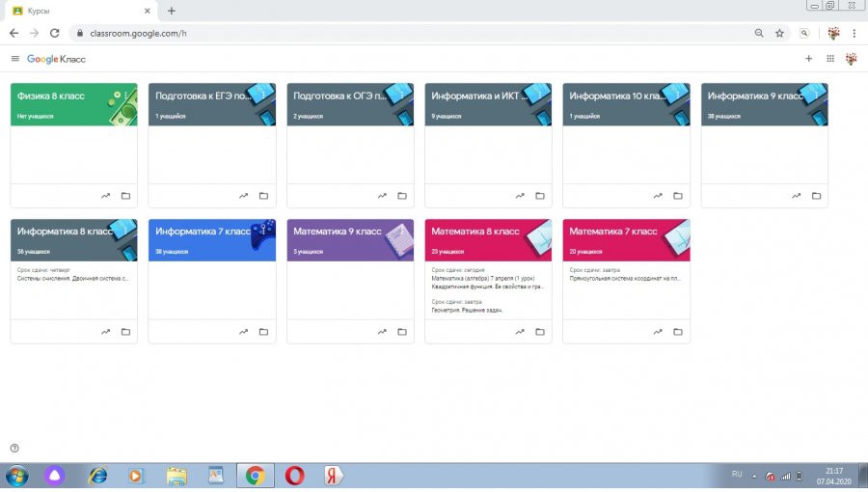The height and width of the screenshot is (492, 868).
Task: Expand three-dot menu on Физика 8 класс card
Action: coord(126,96)
